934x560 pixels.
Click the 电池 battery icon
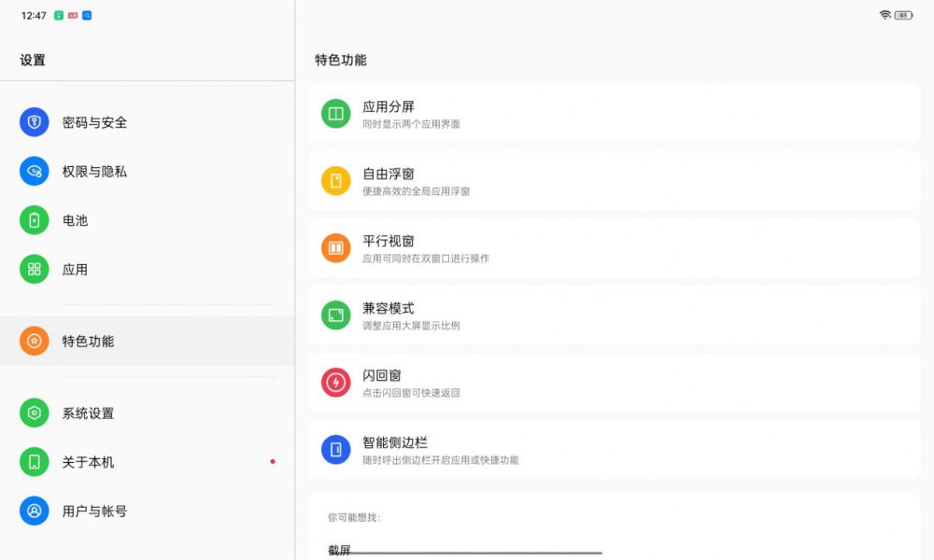point(34,220)
